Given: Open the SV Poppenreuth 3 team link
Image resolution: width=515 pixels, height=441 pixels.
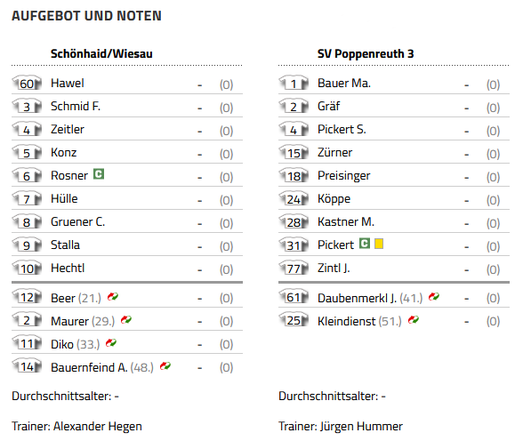Looking at the screenshot, I should pos(365,54).
